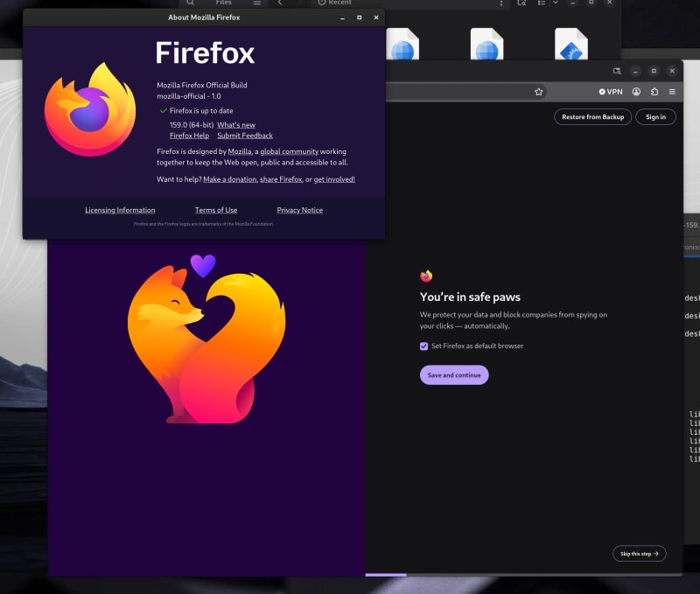Screen dimensions: 700x594
Task: Click the About Mozilla Firefox title bar
Action: click(x=204, y=17)
